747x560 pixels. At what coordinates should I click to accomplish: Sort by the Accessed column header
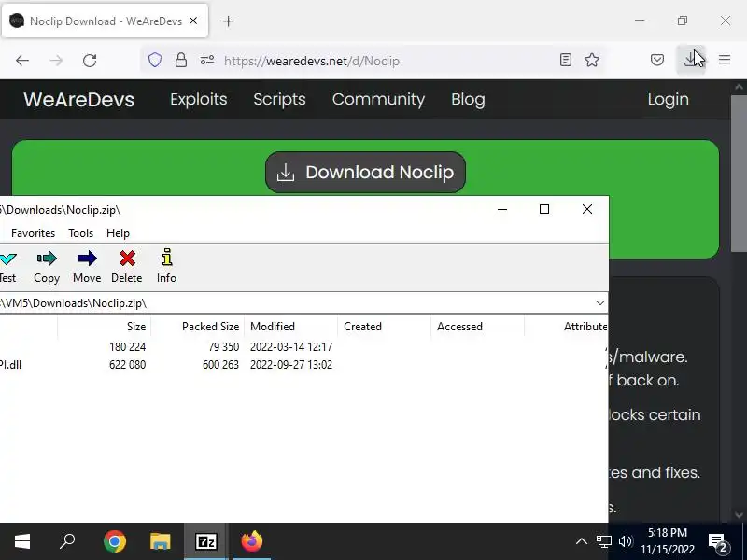(477, 327)
